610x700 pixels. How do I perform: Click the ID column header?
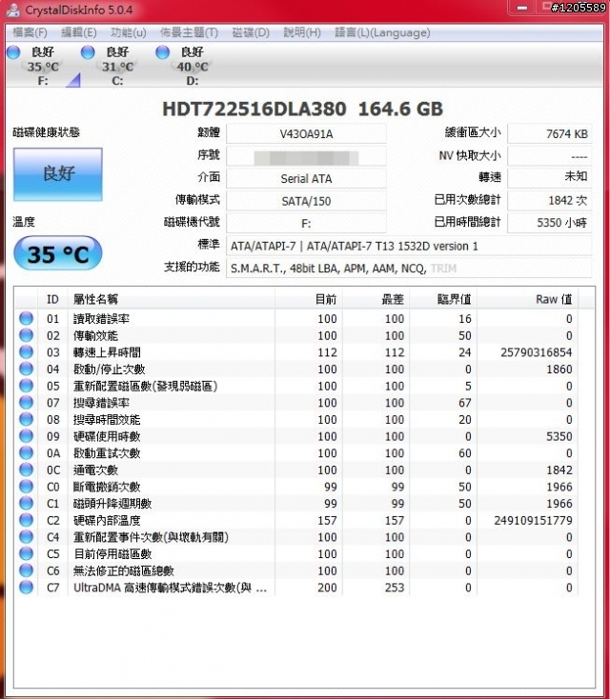coord(52,299)
